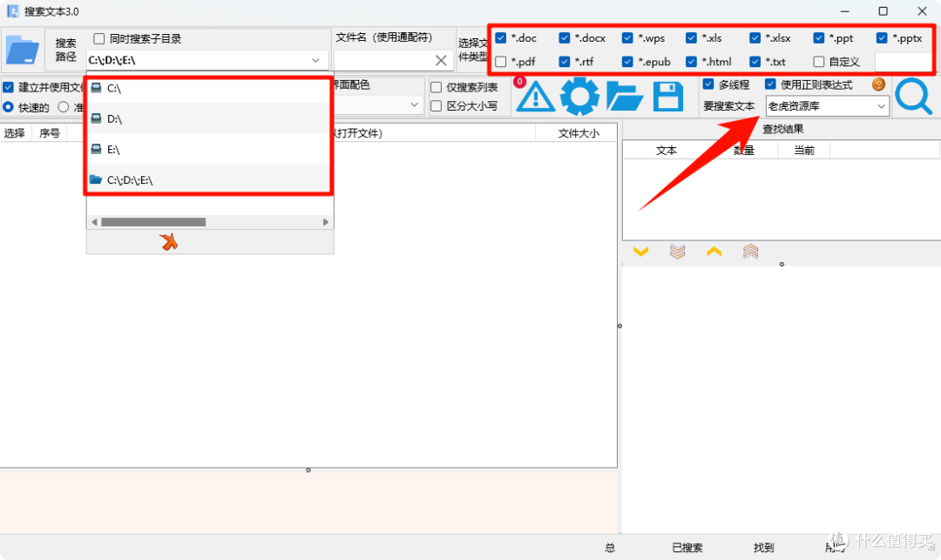Screen dimensions: 941x560
Task: Toggle the 建立并使用 index checkbox
Action: [x=9, y=88]
